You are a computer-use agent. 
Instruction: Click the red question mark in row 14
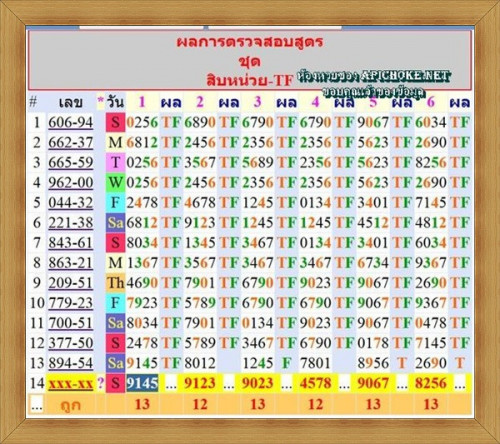(x=101, y=383)
